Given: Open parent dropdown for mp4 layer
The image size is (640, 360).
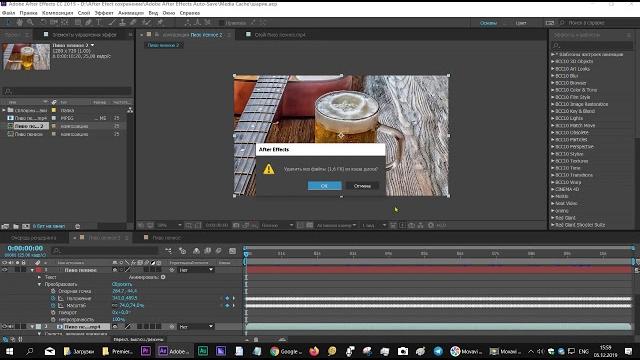Looking at the screenshot, I should click(196, 327).
